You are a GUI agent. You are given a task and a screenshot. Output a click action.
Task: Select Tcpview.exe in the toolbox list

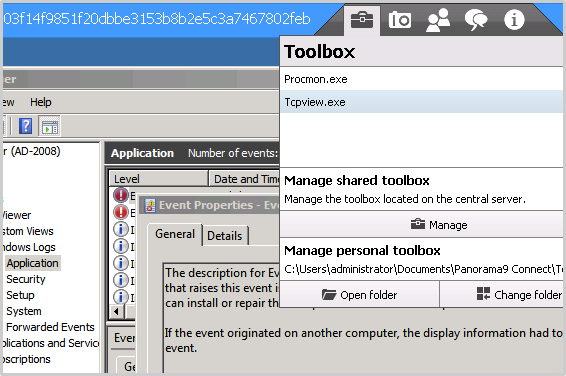tap(421, 102)
